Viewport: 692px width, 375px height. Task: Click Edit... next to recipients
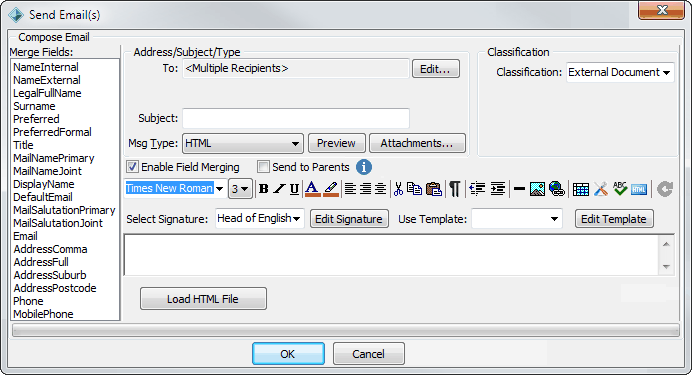[x=436, y=69]
